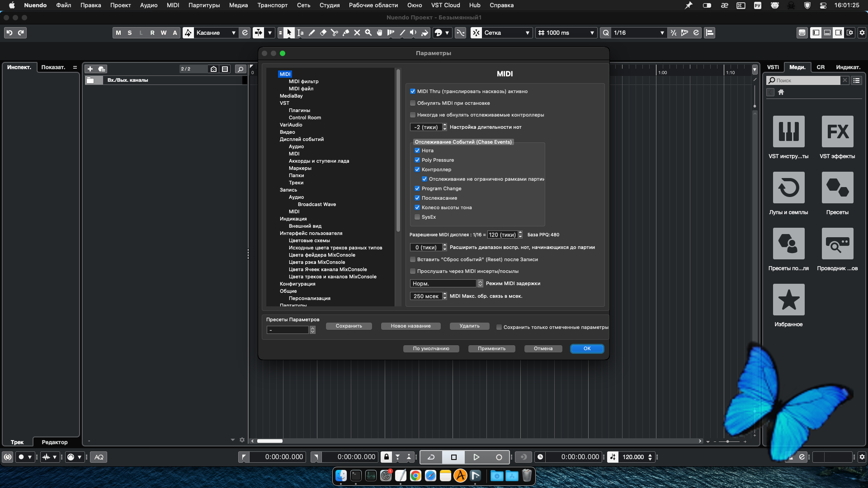
Task: Click the Stop transport button
Action: [x=454, y=457]
